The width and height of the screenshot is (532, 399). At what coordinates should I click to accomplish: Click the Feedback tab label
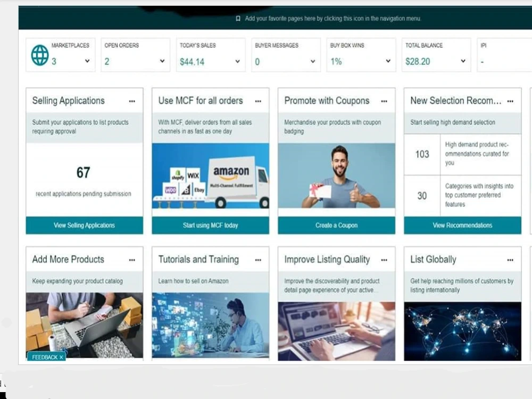tap(45, 358)
